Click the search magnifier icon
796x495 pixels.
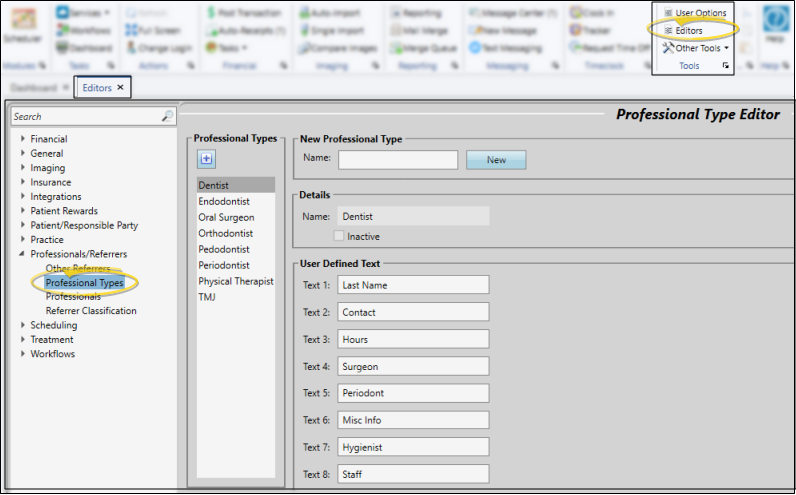pos(167,117)
